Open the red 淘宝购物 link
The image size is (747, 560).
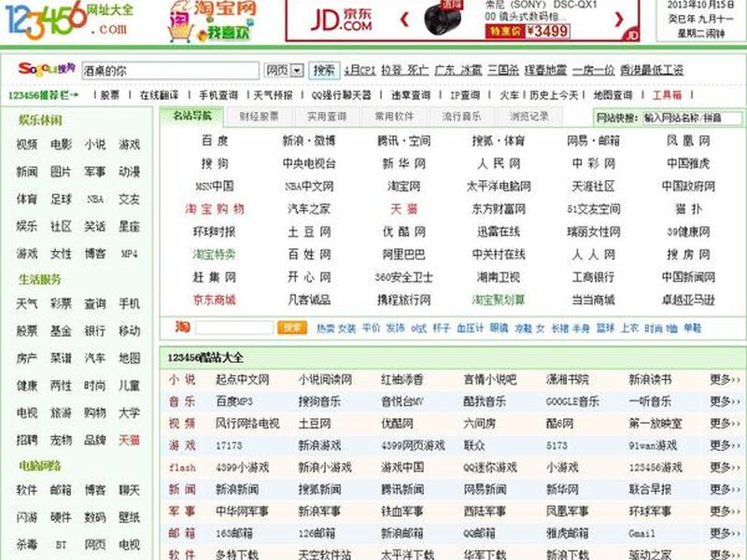(x=215, y=209)
